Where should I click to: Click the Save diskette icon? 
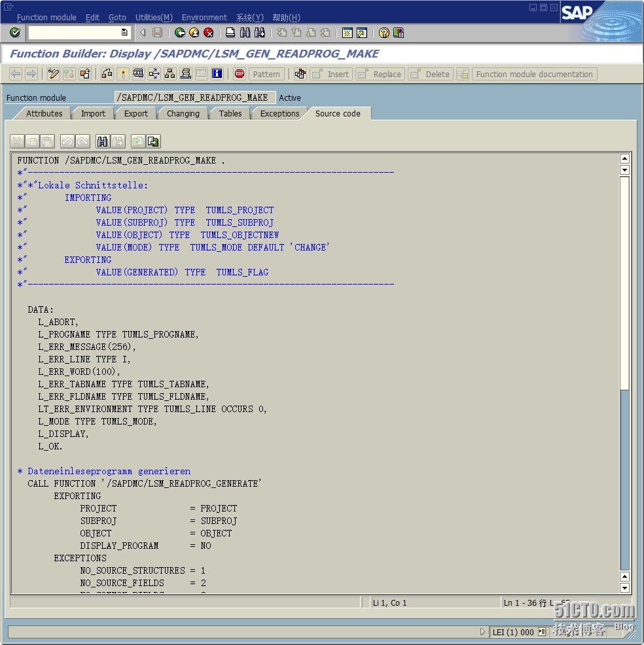pos(158,33)
